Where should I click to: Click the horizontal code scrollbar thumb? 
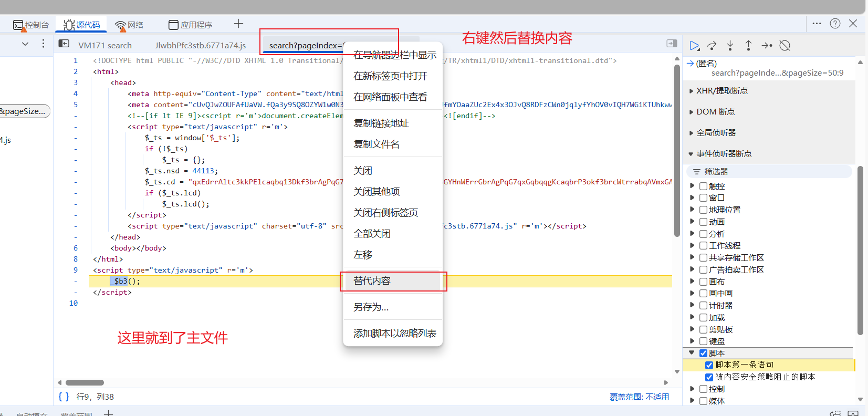click(x=85, y=382)
